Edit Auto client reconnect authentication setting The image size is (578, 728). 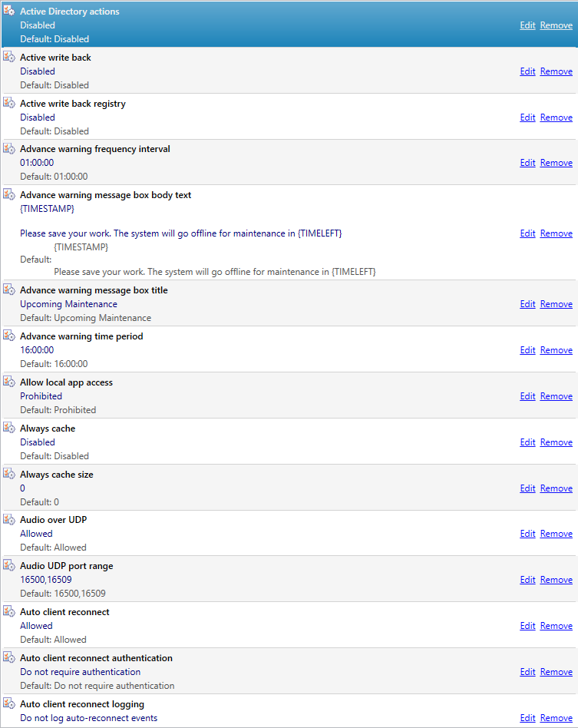point(527,672)
